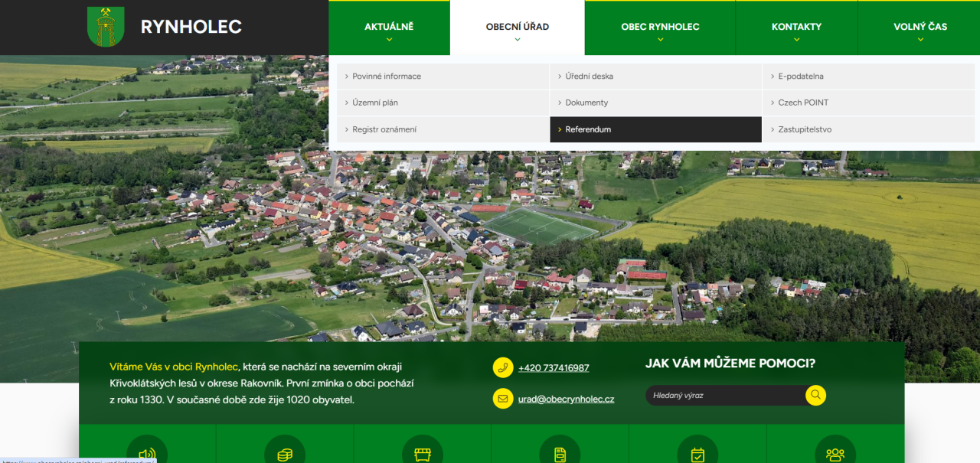
Task: Click the yellow envelope email icon
Action: (503, 399)
